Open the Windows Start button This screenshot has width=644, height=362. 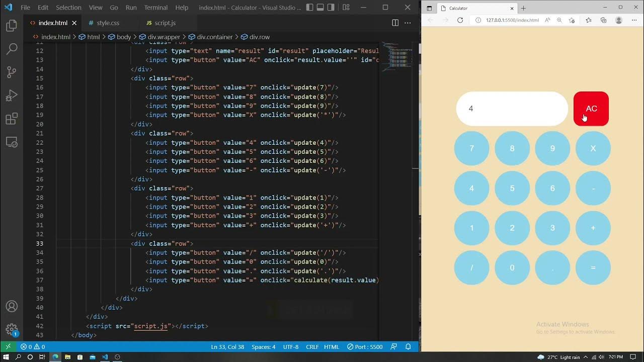click(x=6, y=357)
